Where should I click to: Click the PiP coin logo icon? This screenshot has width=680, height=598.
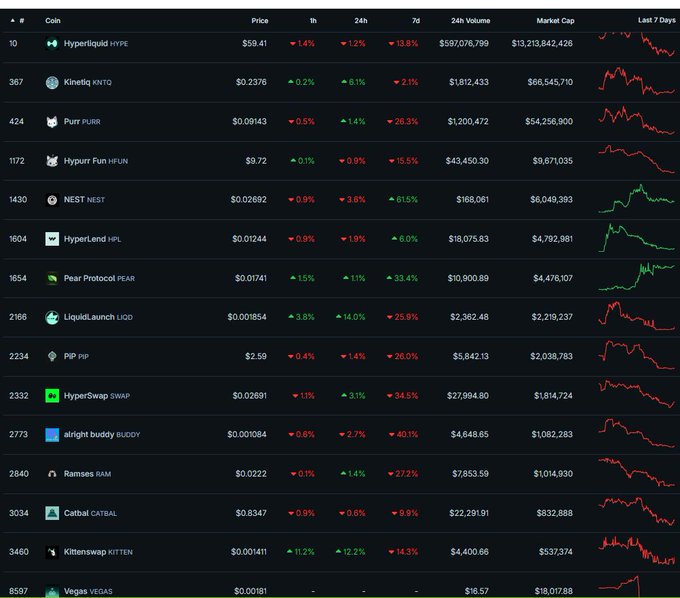pos(52,356)
